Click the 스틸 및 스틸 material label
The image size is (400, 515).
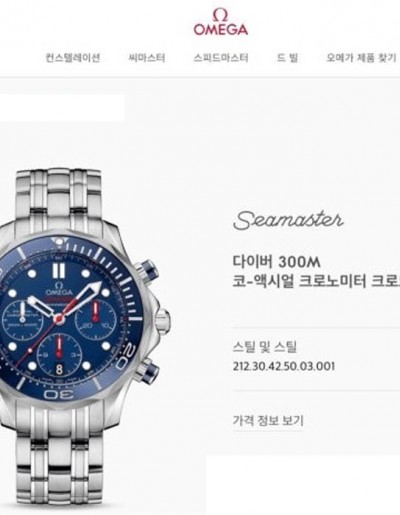[265, 347]
